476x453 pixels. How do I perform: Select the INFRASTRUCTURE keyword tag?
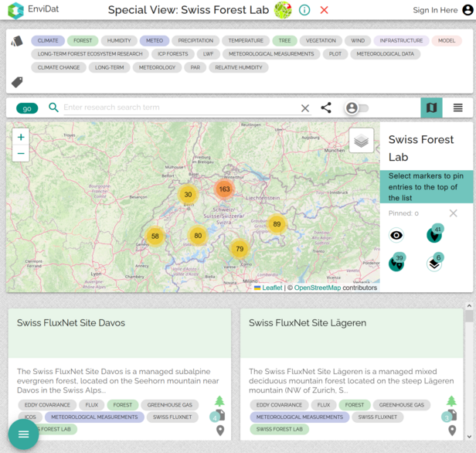[x=401, y=40]
